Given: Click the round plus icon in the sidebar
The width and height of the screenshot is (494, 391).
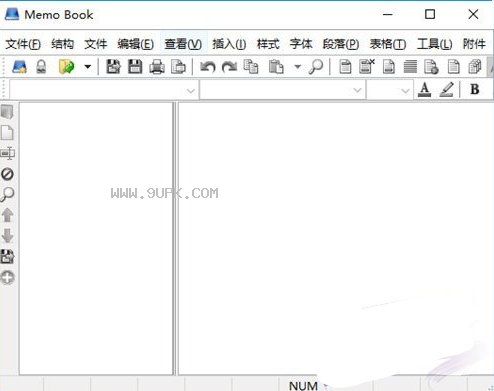Looking at the screenshot, I should pos(7,277).
